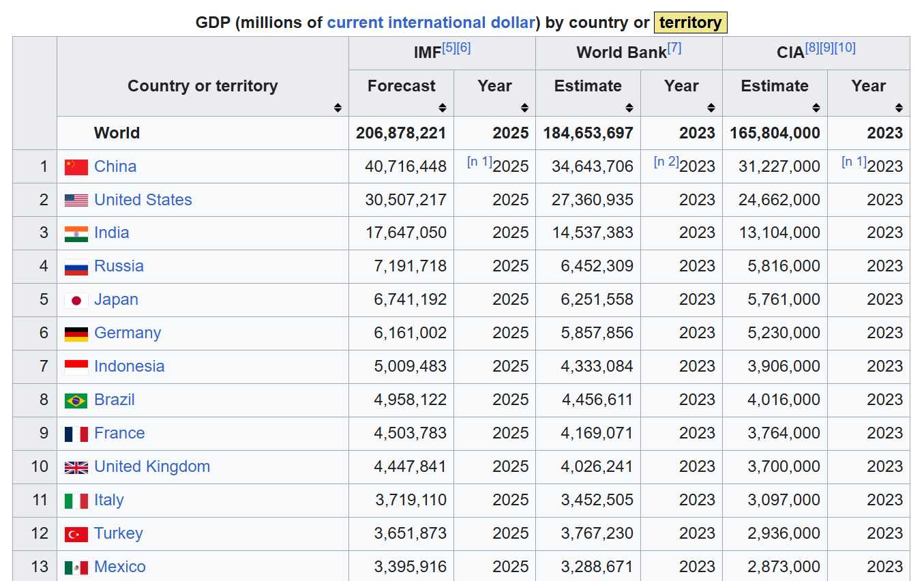This screenshot has height=581, width=924.
Task: Sort by Country or territory column
Action: (338, 108)
